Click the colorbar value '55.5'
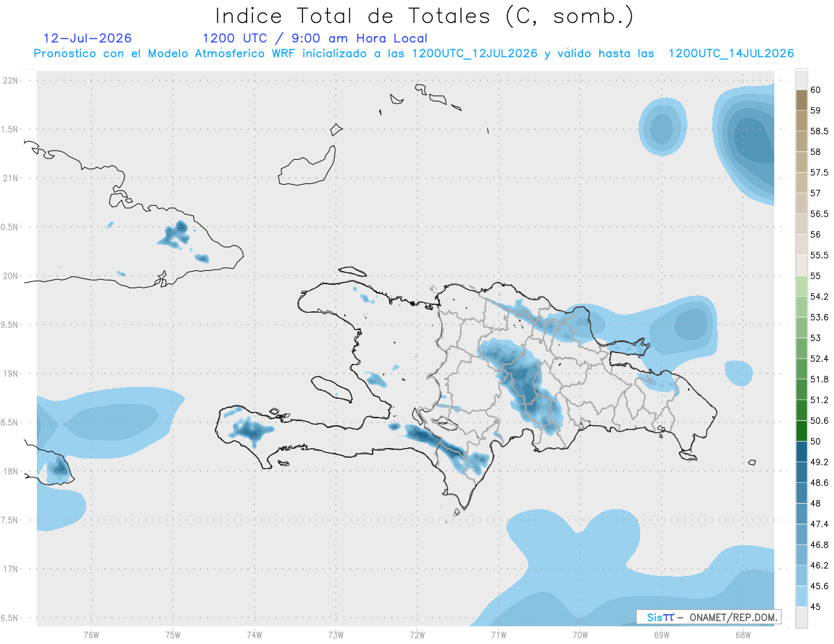The image size is (834, 644). tap(819, 256)
